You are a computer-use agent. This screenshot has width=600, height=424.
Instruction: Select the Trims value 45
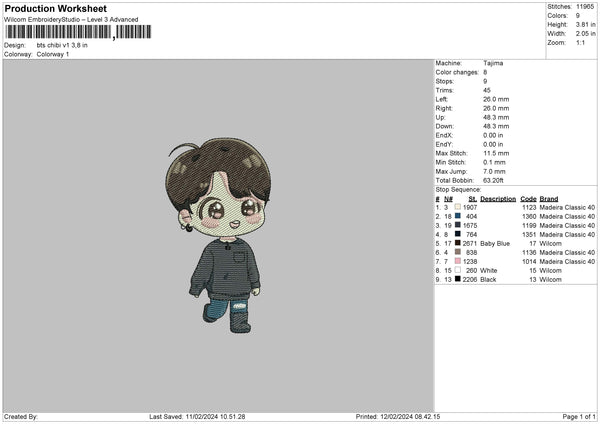(x=487, y=90)
